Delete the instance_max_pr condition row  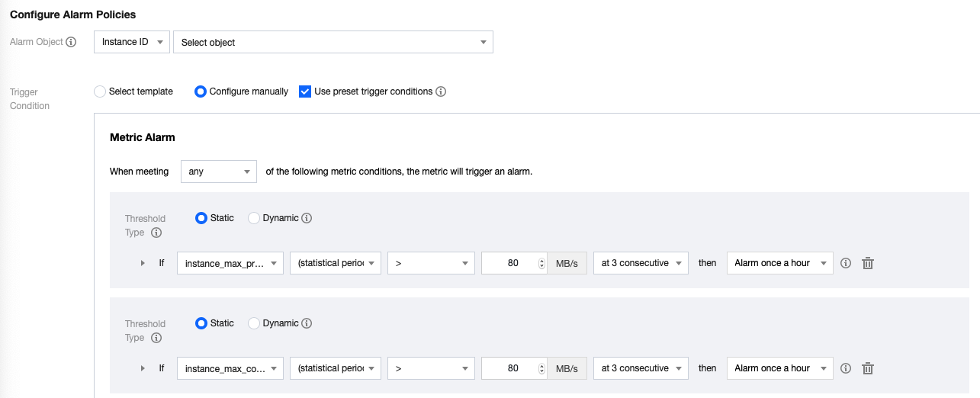867,263
